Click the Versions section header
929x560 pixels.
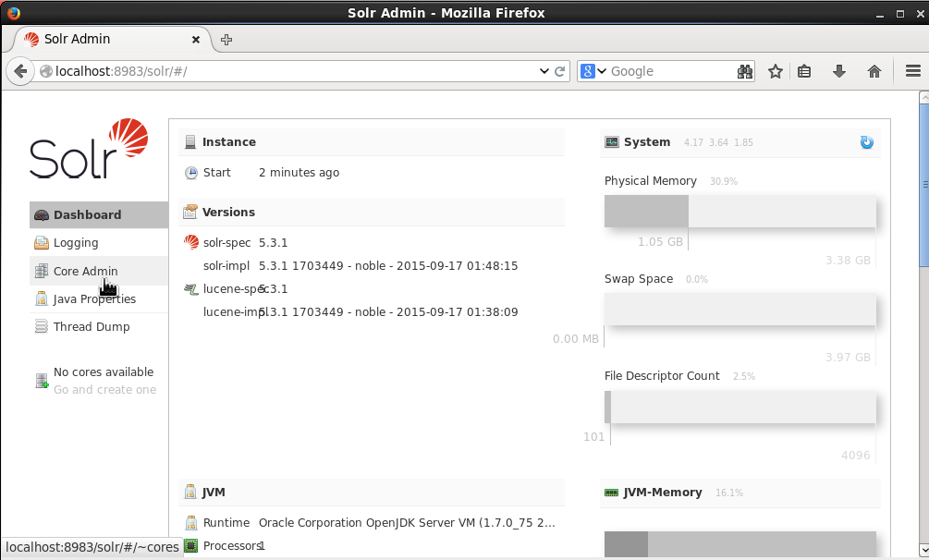coord(372,213)
